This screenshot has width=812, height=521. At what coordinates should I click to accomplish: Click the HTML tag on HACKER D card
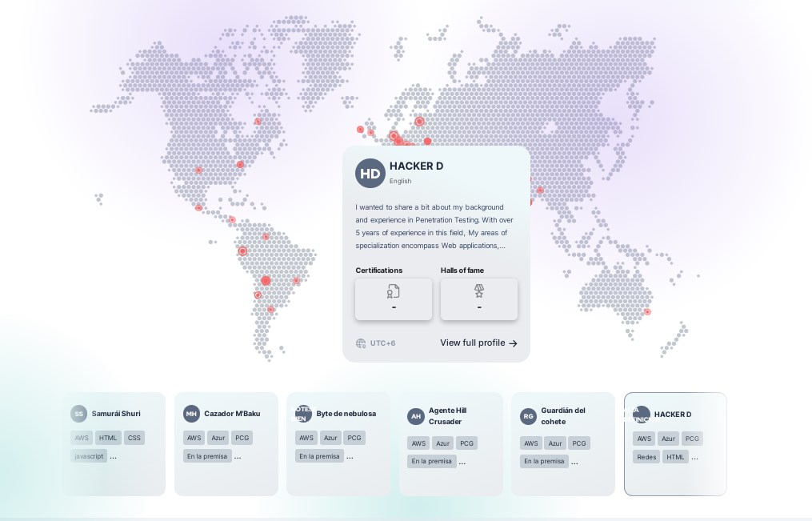[x=675, y=457]
